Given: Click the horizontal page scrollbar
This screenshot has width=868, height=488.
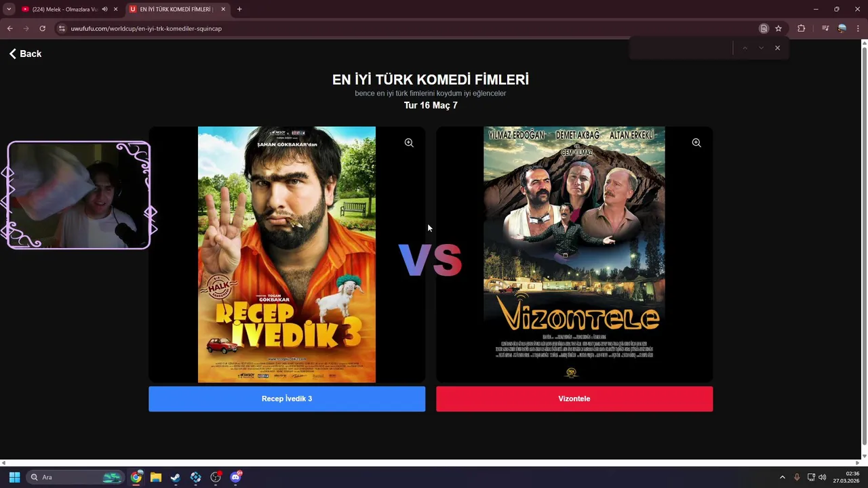Looking at the screenshot, I should click(x=431, y=463).
